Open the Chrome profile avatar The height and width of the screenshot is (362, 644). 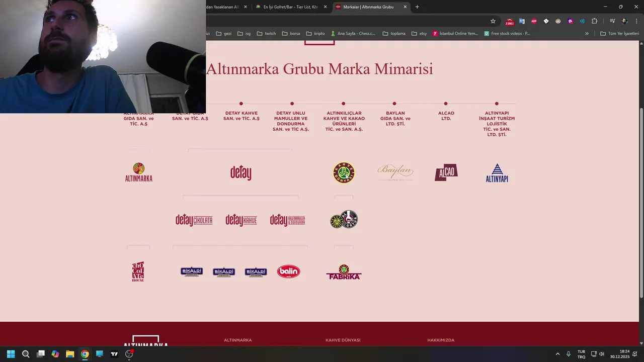coord(624,21)
